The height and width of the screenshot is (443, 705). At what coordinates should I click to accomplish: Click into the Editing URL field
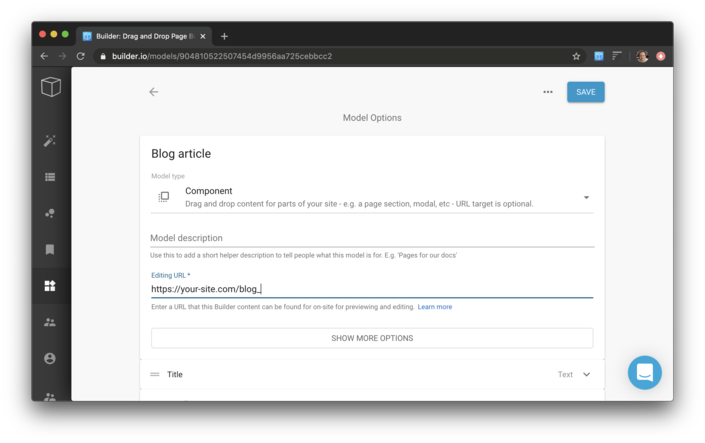[x=372, y=289]
